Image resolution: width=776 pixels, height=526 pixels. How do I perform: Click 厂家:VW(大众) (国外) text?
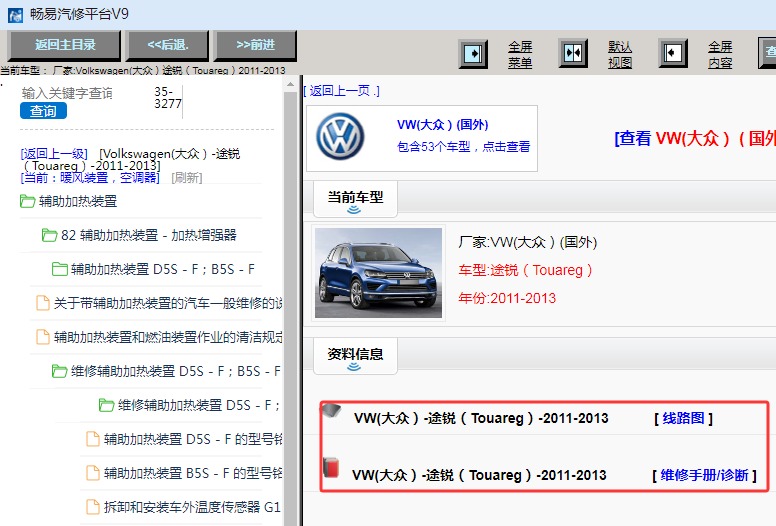pos(528,242)
